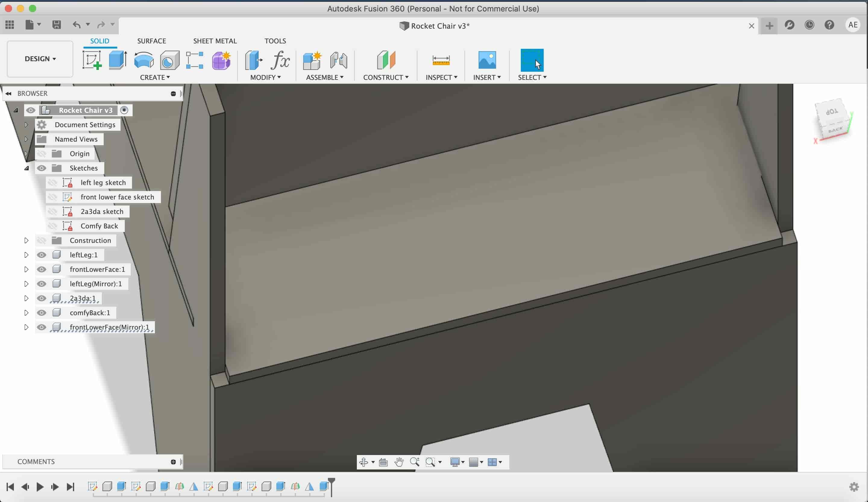868x502 pixels.
Task: Click the Measure tool icon
Action: pos(441,60)
